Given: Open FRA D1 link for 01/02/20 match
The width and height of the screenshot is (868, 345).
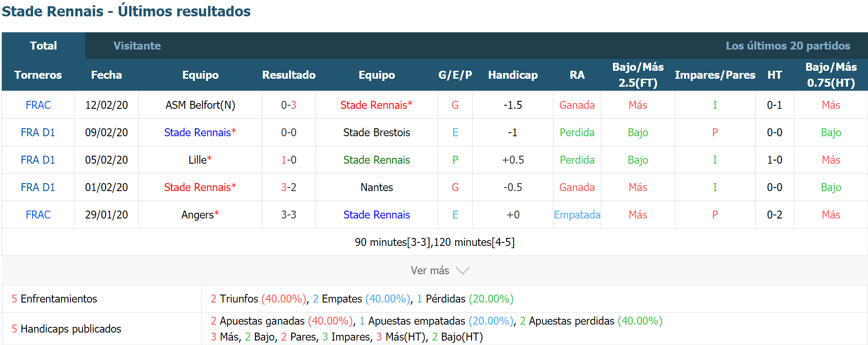Looking at the screenshot, I should (38, 187).
